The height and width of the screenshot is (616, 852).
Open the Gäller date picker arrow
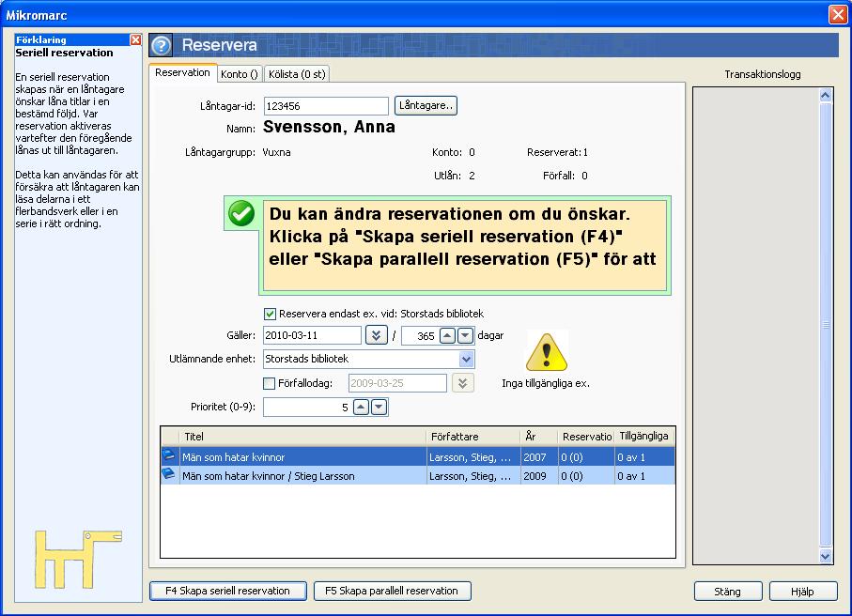(376, 336)
